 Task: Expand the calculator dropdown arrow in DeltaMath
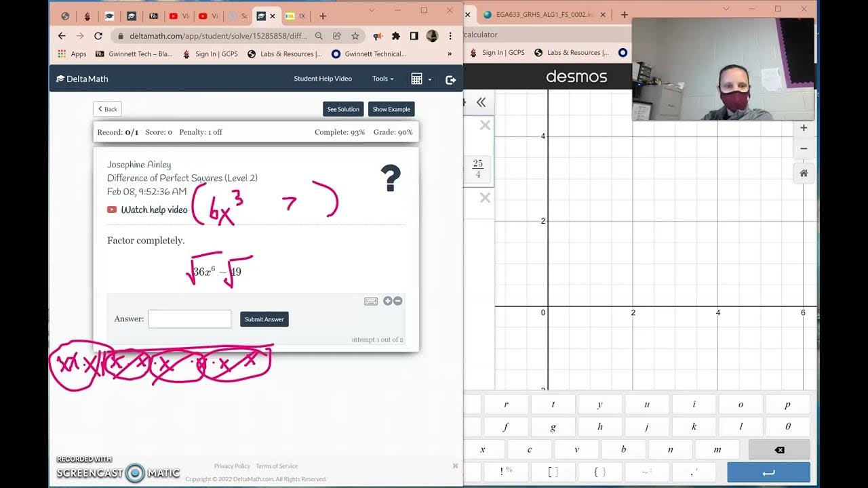[430, 80]
